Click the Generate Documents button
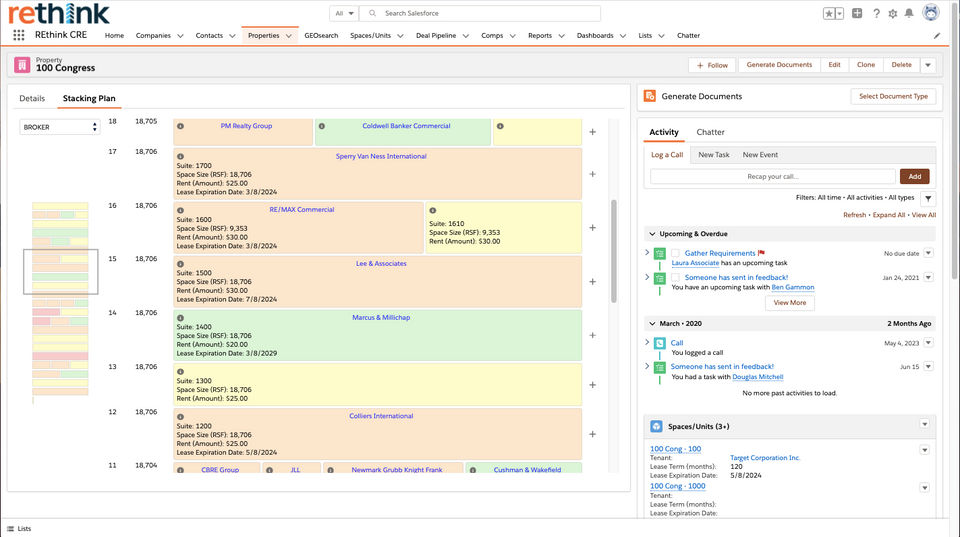This screenshot has width=960, height=537. pos(779,65)
